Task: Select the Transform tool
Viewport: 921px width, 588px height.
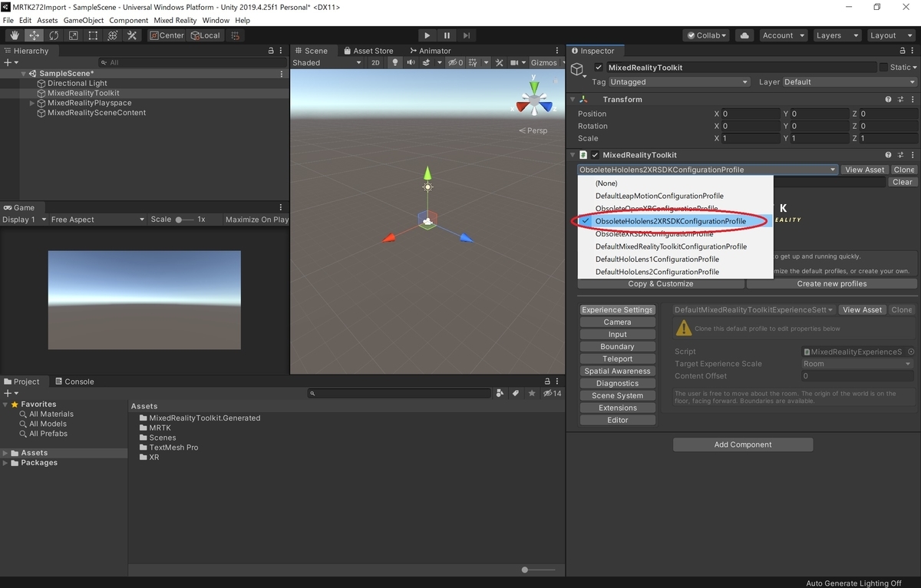Action: [x=112, y=35]
